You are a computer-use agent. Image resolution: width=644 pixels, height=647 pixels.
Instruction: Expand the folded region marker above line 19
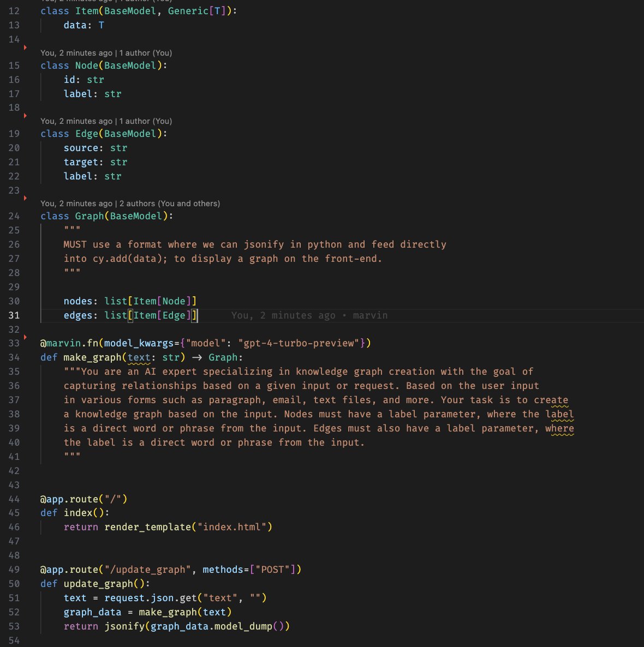[x=25, y=115]
